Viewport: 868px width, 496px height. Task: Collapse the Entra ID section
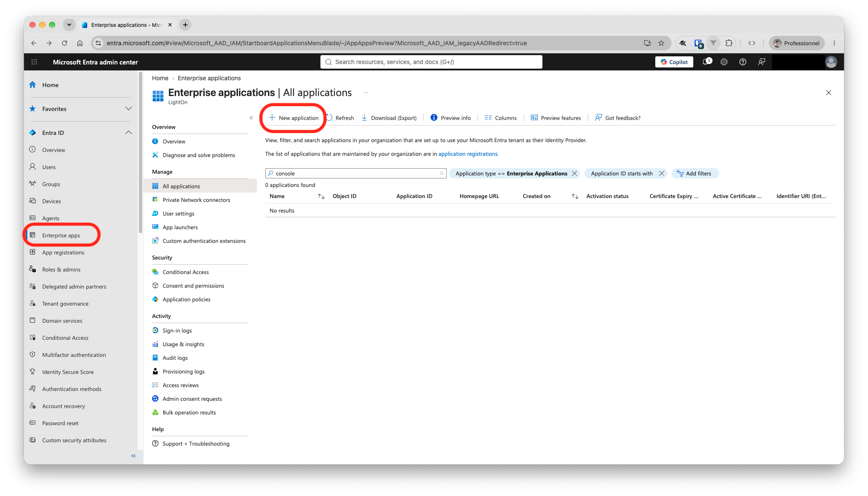(x=129, y=133)
